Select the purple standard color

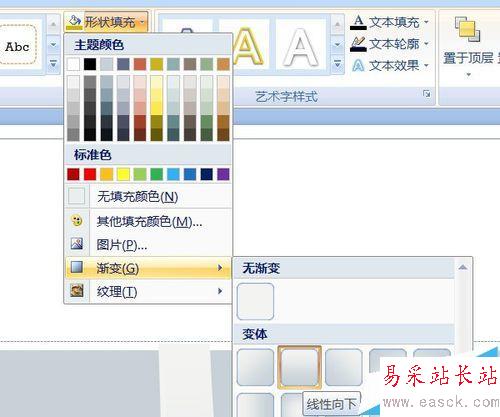(223, 174)
